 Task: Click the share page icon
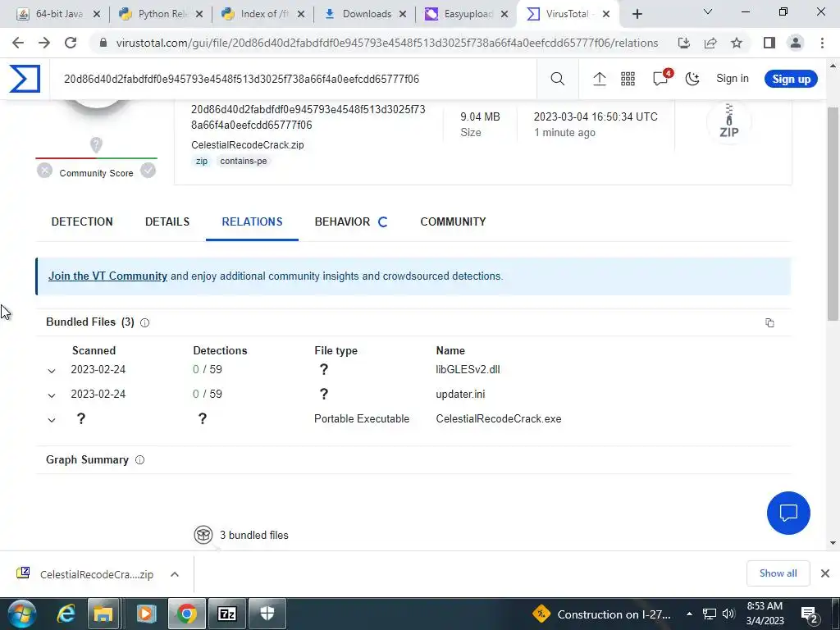pyautogui.click(x=710, y=43)
